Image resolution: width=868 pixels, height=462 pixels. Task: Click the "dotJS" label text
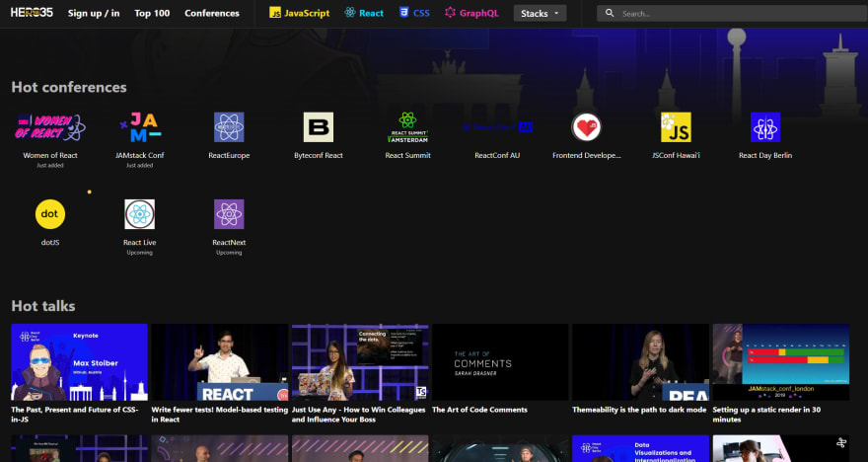click(50, 243)
